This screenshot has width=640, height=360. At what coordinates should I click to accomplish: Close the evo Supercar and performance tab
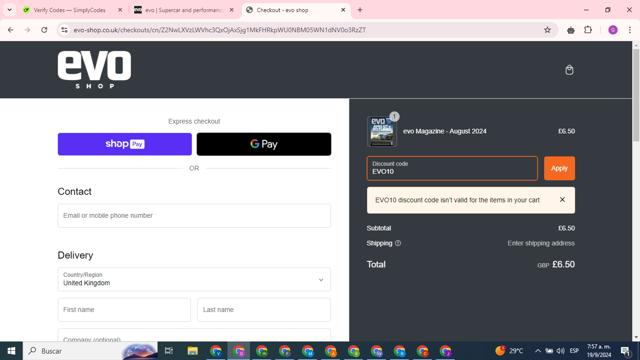pyautogui.click(x=231, y=10)
